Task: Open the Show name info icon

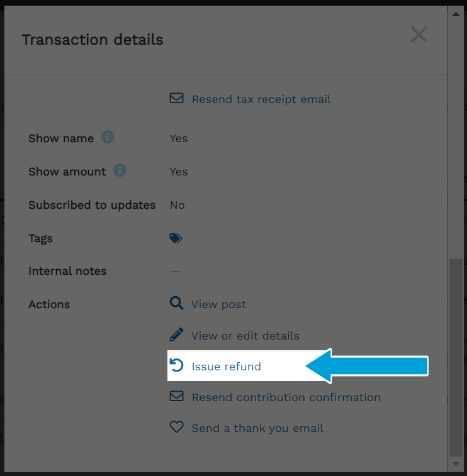Action: [x=108, y=137]
